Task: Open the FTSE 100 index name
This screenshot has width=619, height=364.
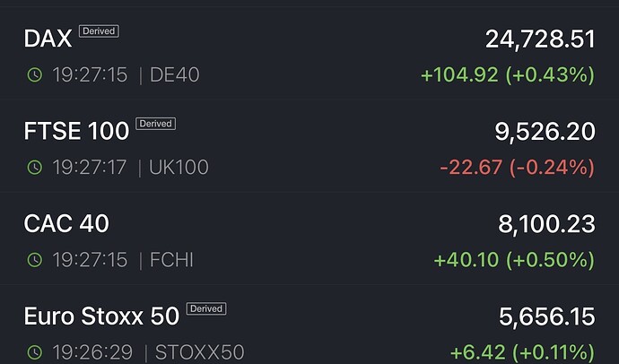Action: [x=76, y=132]
